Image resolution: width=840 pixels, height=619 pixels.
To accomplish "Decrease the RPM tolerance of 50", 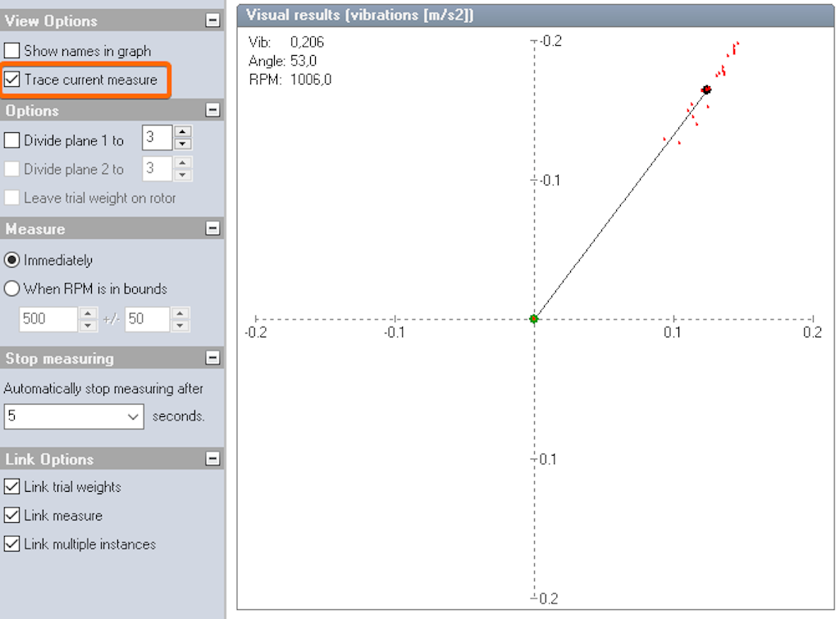I will [180, 325].
